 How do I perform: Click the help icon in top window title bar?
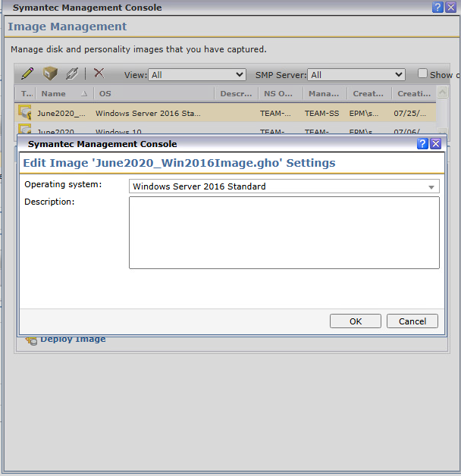[x=437, y=7]
